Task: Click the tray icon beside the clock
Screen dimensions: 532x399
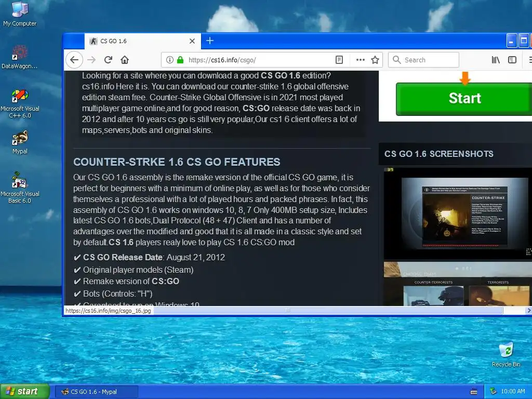Action: (x=493, y=392)
